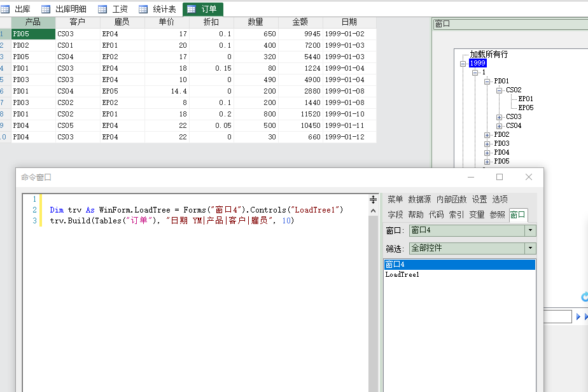Click the 工资 tab table icon
Viewport: 588px width, 392px height.
coord(102,9)
